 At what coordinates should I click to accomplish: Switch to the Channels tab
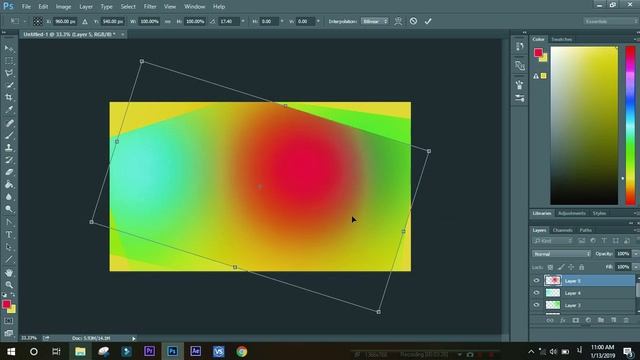(562, 230)
